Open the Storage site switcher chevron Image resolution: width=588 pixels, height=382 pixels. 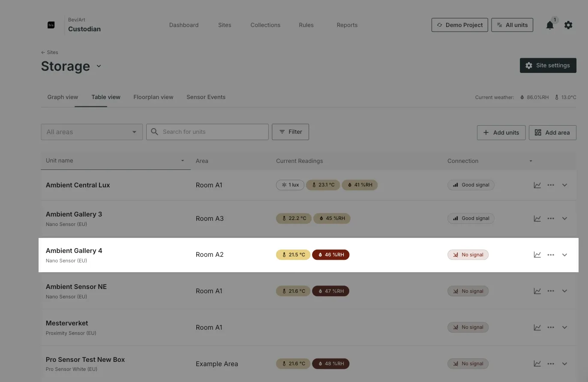coord(99,66)
